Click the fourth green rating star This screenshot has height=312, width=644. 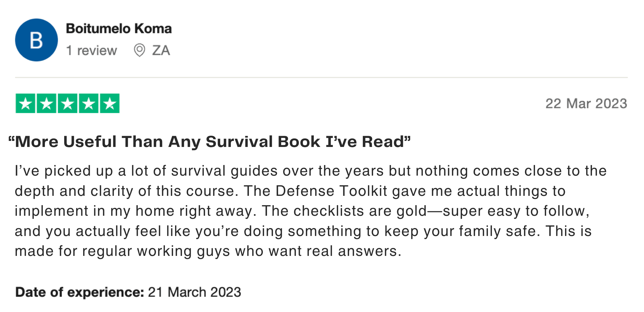tap(89, 103)
